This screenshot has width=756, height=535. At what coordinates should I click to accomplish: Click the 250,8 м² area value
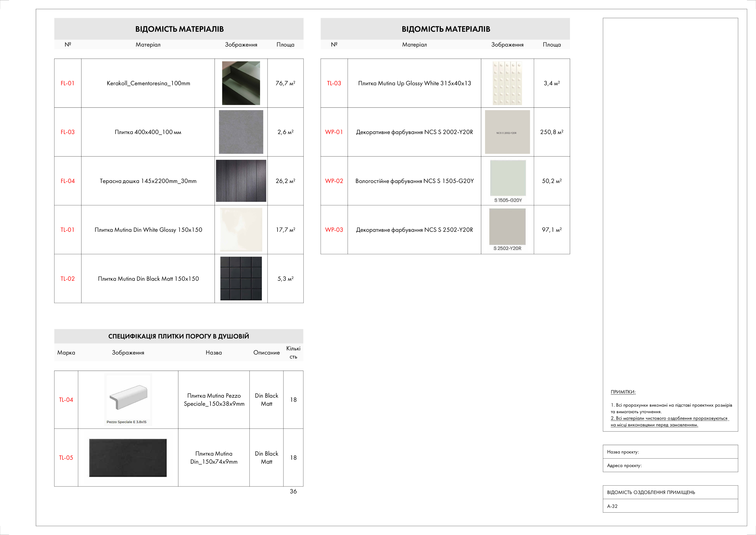click(x=551, y=132)
